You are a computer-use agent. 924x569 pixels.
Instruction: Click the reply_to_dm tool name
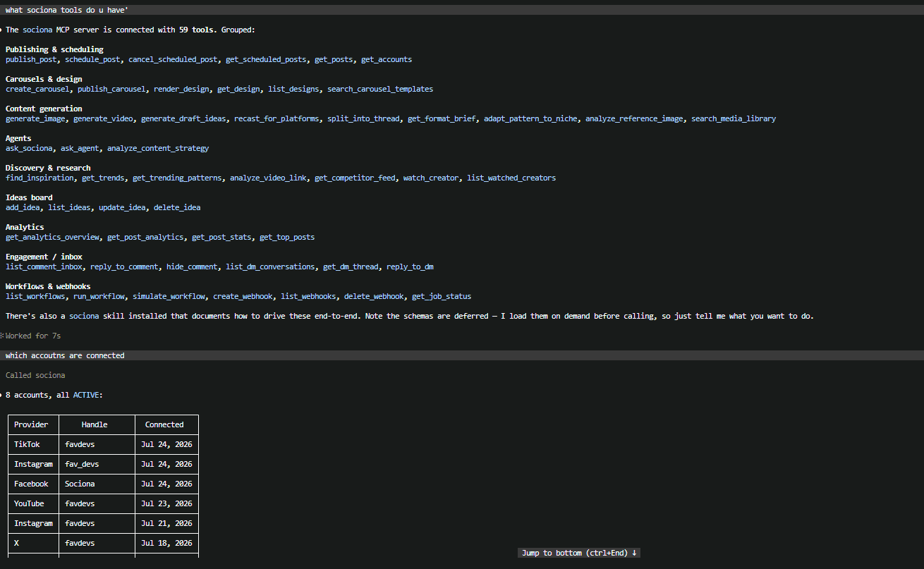click(410, 267)
